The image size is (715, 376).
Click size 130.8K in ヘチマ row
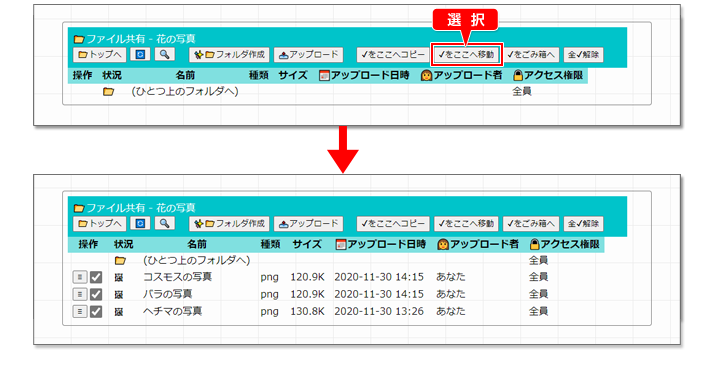pos(307,312)
